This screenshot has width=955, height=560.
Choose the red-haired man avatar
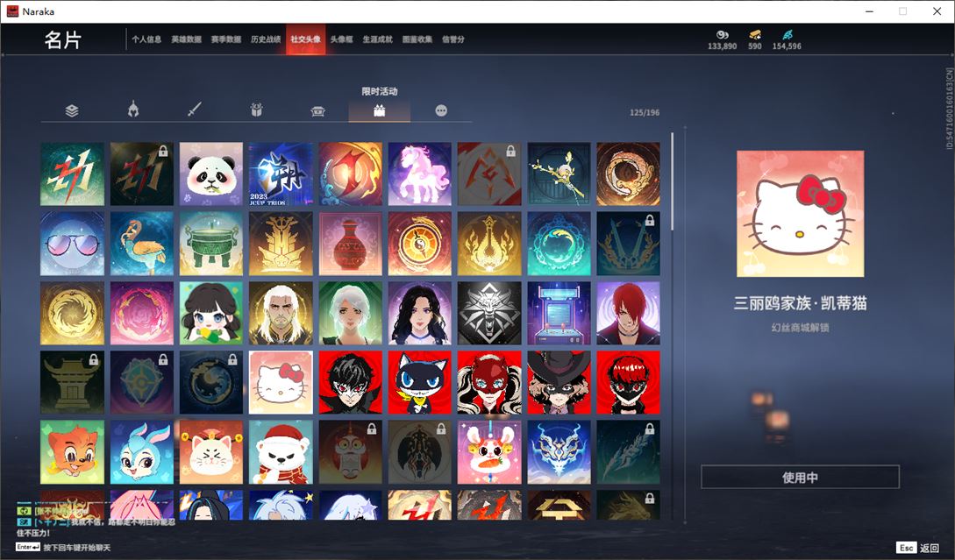(x=628, y=313)
